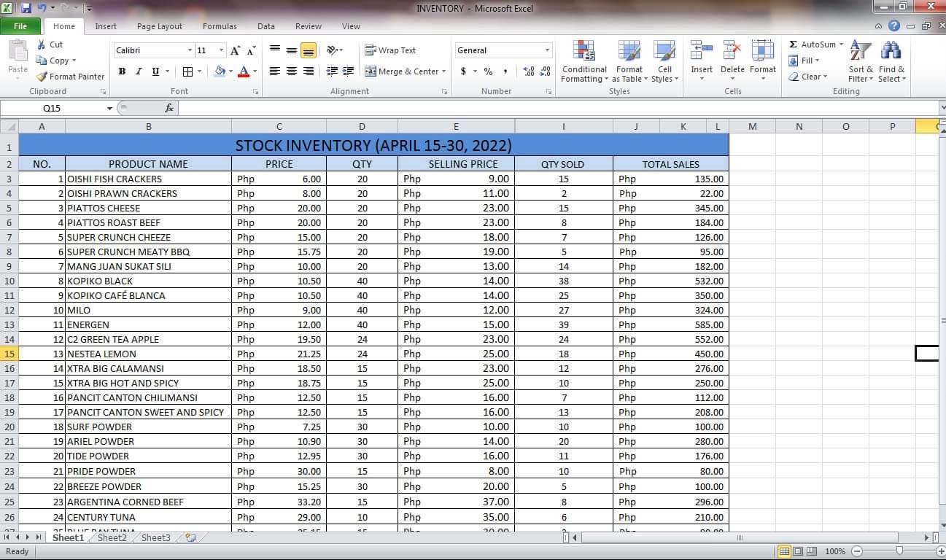This screenshot has height=560, width=946.
Task: Toggle Bold formatting
Action: click(122, 71)
